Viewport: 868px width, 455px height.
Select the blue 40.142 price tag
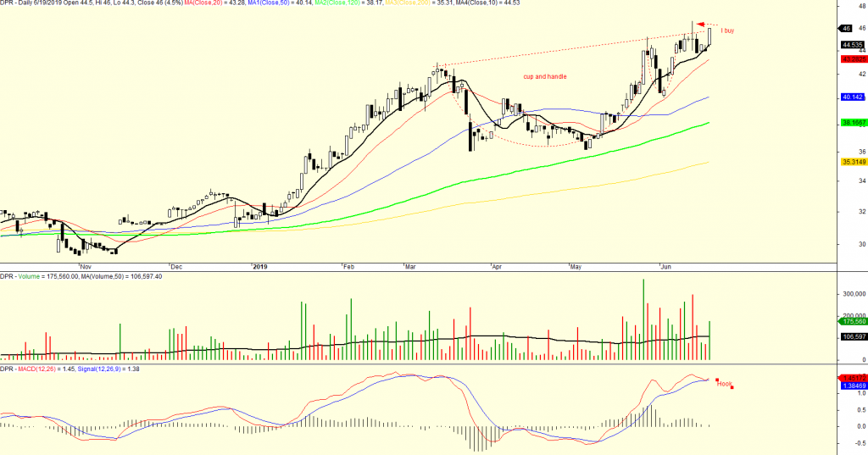[x=852, y=97]
